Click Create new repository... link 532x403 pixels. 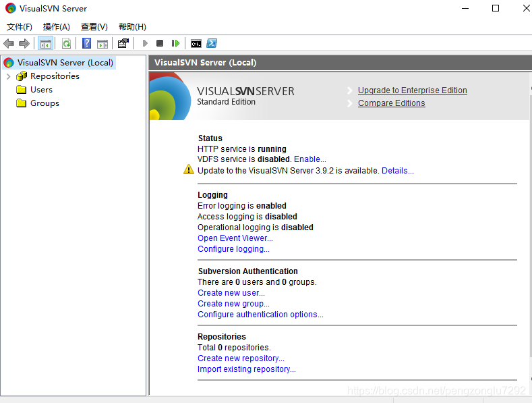241,358
